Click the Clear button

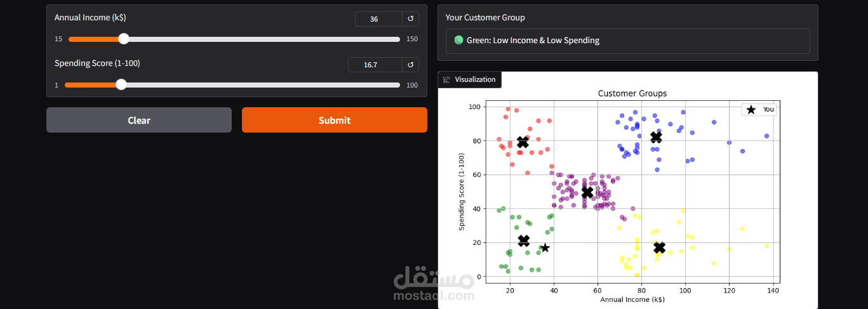pyautogui.click(x=139, y=120)
